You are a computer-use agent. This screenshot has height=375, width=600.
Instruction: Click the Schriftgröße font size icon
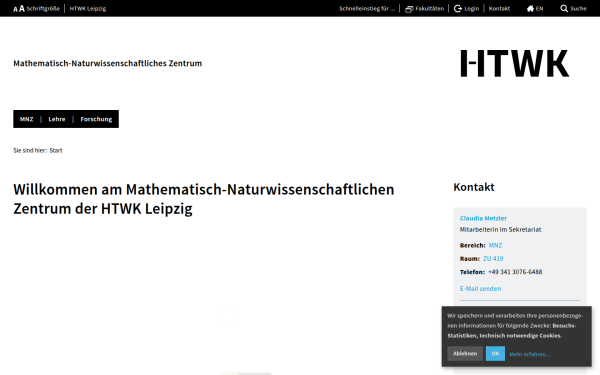coord(19,8)
